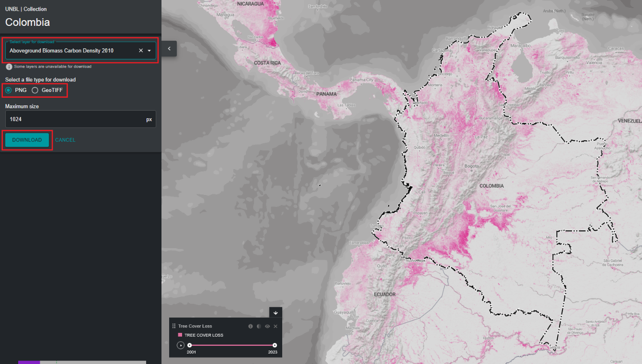642x364 pixels.
Task: Play the tree cover loss timeline animation
Action: point(181,345)
